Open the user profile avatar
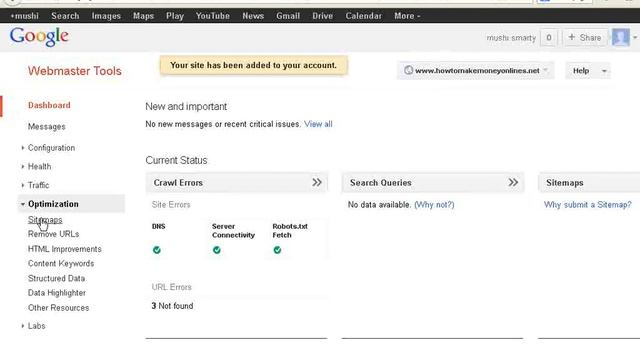 coord(620,38)
